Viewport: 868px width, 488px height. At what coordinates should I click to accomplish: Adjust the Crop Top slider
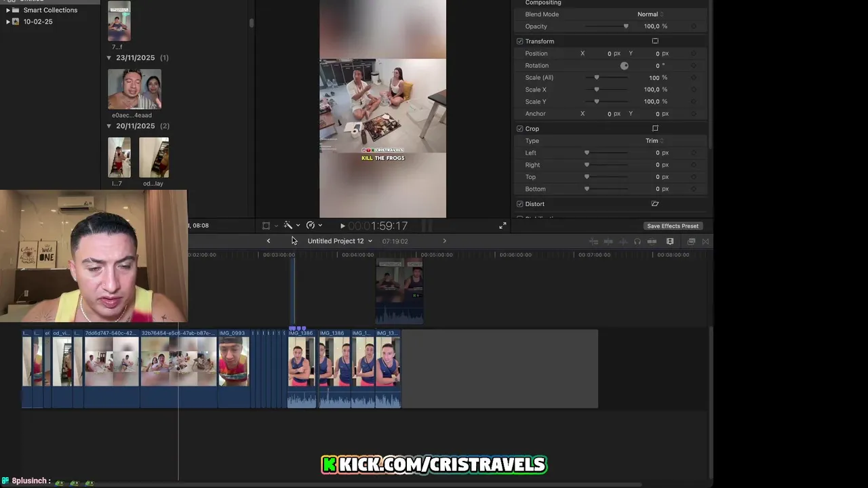tap(606, 177)
